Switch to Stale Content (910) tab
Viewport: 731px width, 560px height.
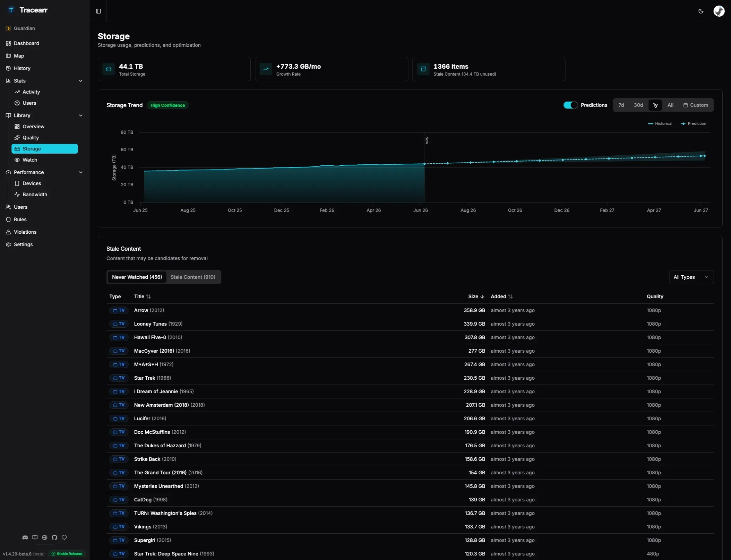(x=193, y=277)
